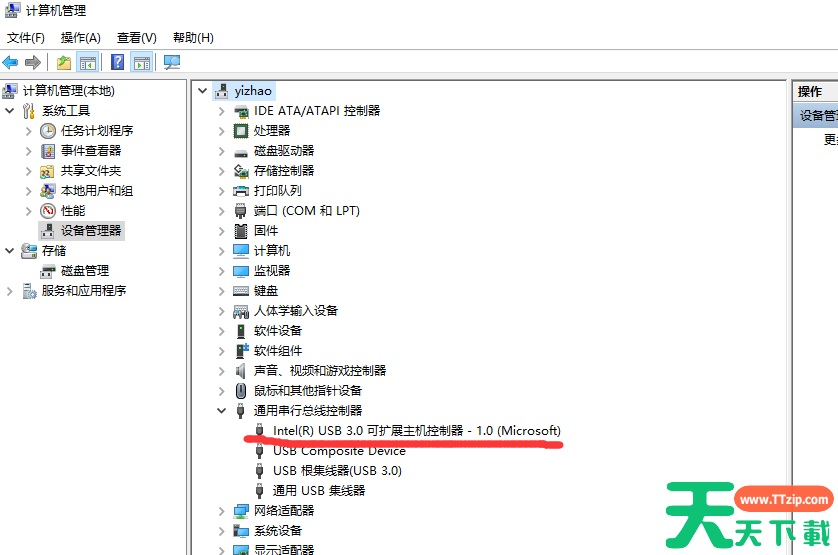
Task: Click the Up one level folder icon
Action: [64, 63]
